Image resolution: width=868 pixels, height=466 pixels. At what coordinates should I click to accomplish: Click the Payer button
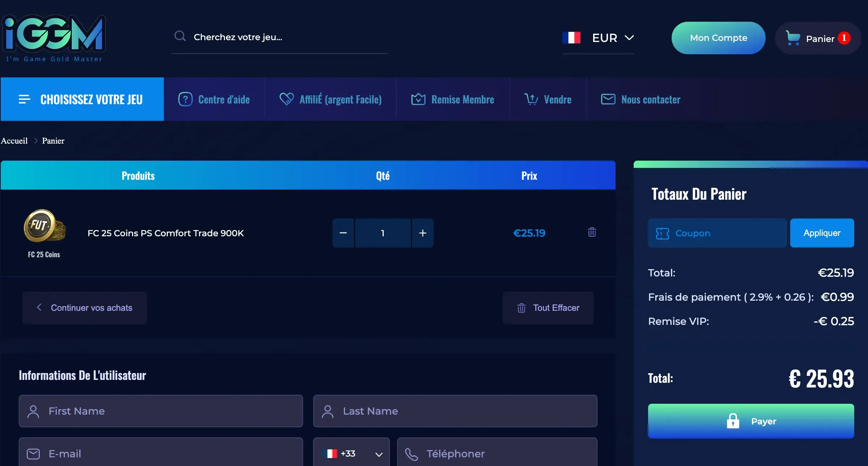(x=751, y=421)
